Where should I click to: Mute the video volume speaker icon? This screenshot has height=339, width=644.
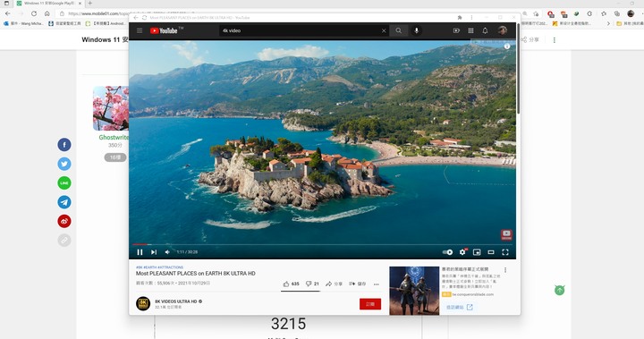coord(167,252)
